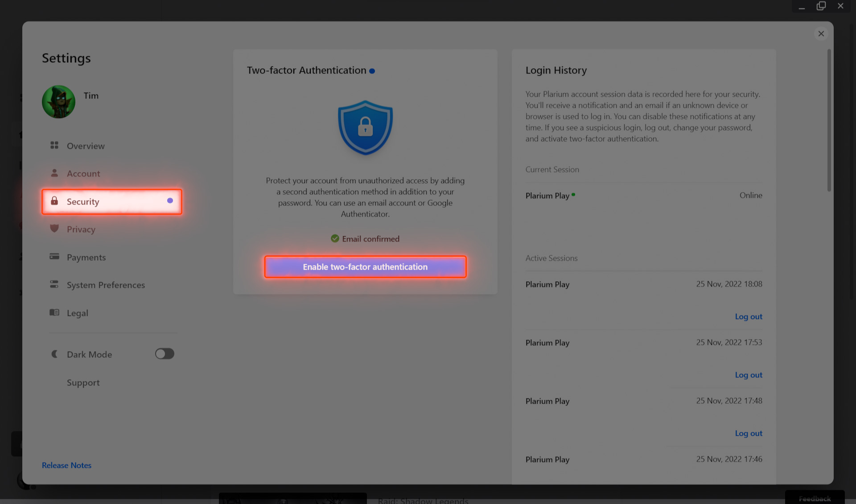856x504 pixels.
Task: Open the Legal section
Action: (x=111, y=313)
